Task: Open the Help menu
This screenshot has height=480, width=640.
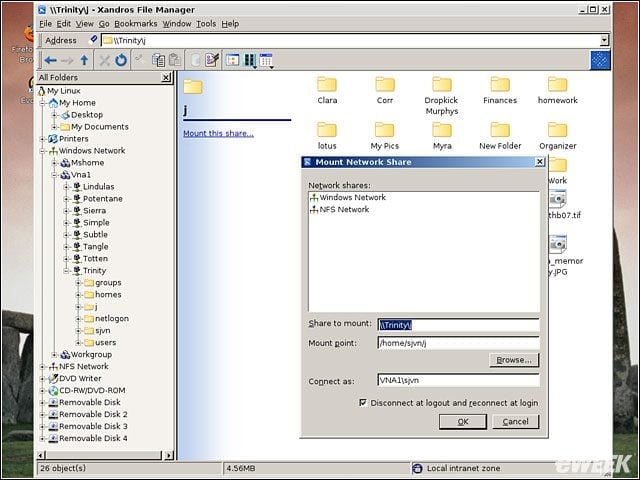Action: point(230,24)
